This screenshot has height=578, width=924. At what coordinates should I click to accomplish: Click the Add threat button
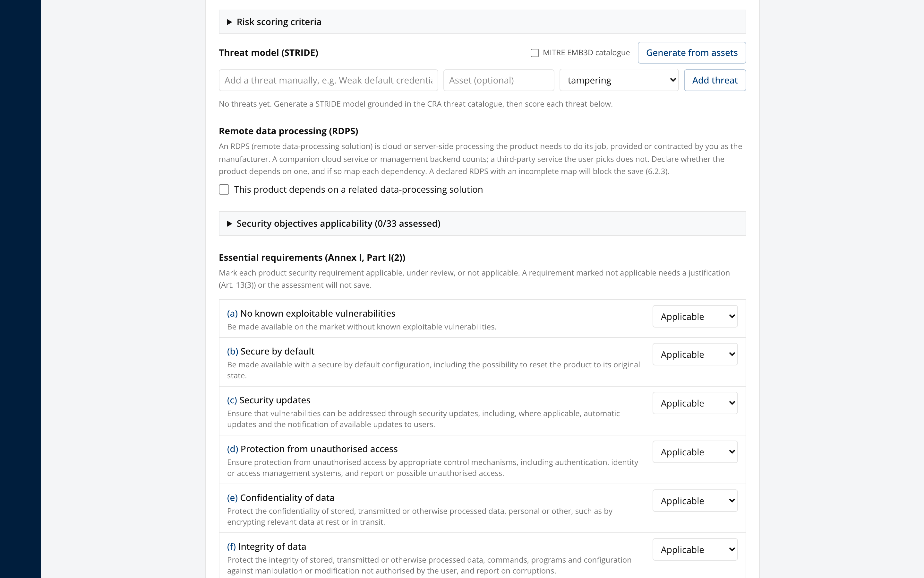(715, 80)
